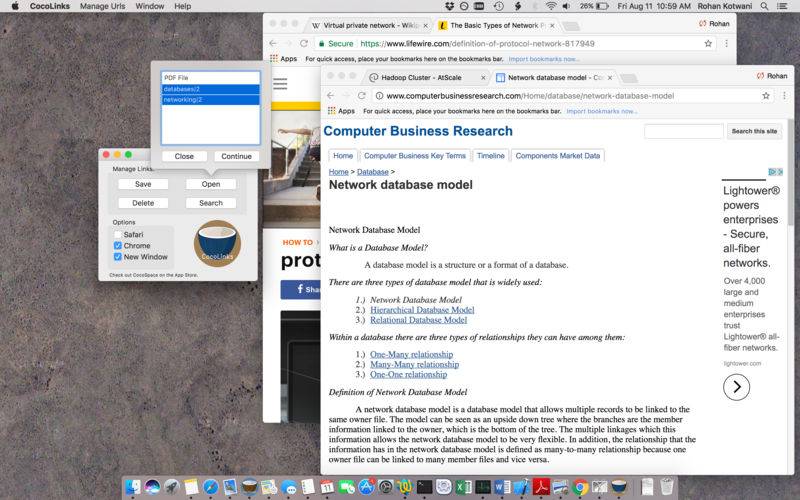
Task: Open the Apple menu
Action: tap(15, 6)
